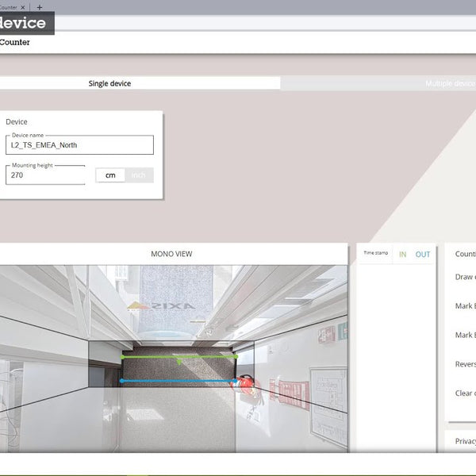Close the Counter browser tab
The width and height of the screenshot is (476, 476).
click(x=23, y=7)
